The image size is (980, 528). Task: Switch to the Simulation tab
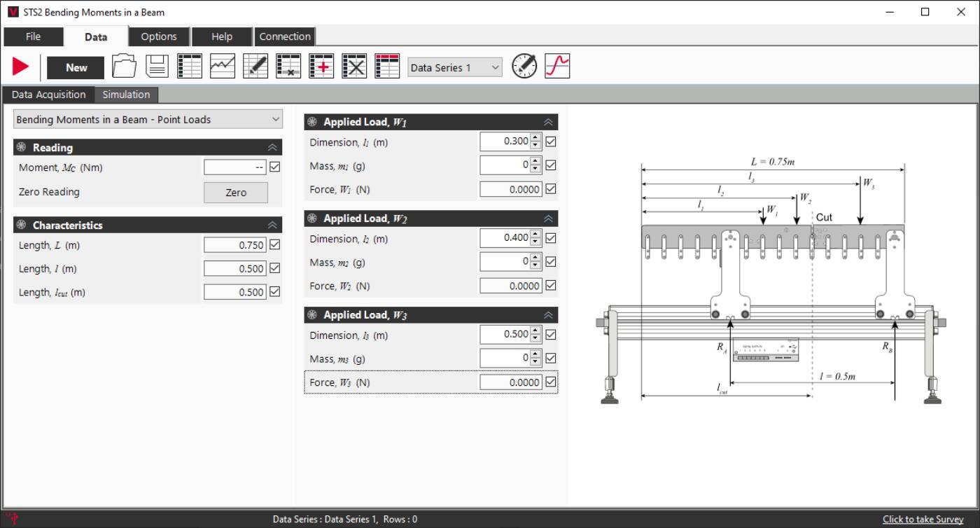click(126, 95)
